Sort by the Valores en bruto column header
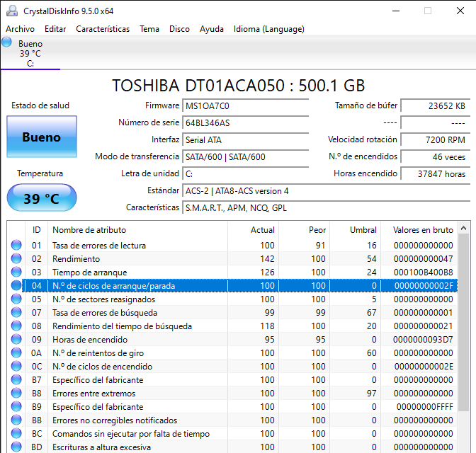476x453 pixels. click(421, 230)
